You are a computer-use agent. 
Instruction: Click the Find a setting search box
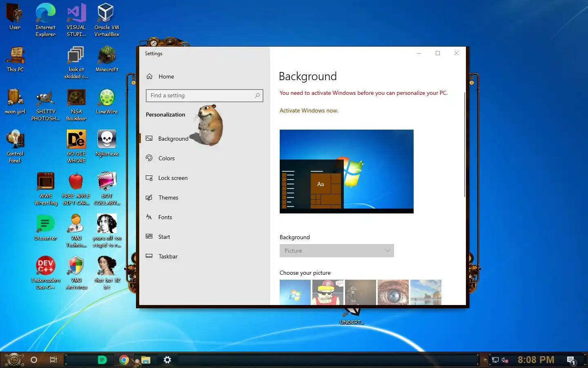[x=204, y=96]
